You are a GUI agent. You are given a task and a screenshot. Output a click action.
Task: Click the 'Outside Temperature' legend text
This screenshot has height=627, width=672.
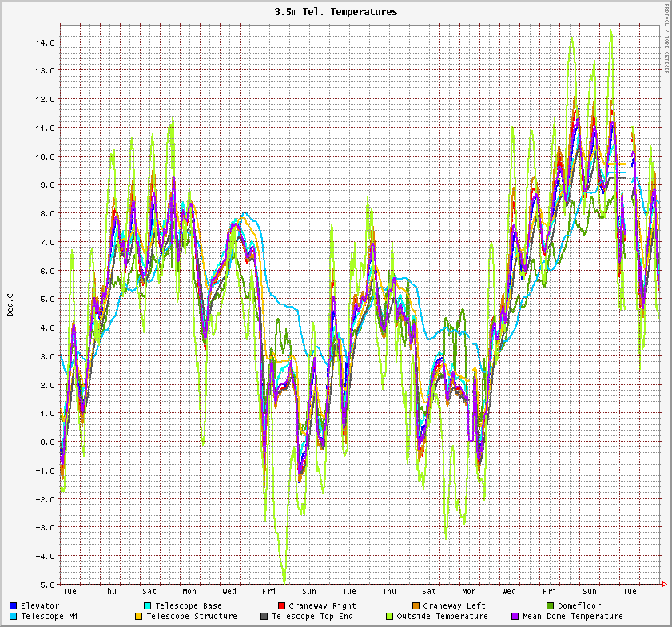(x=442, y=617)
